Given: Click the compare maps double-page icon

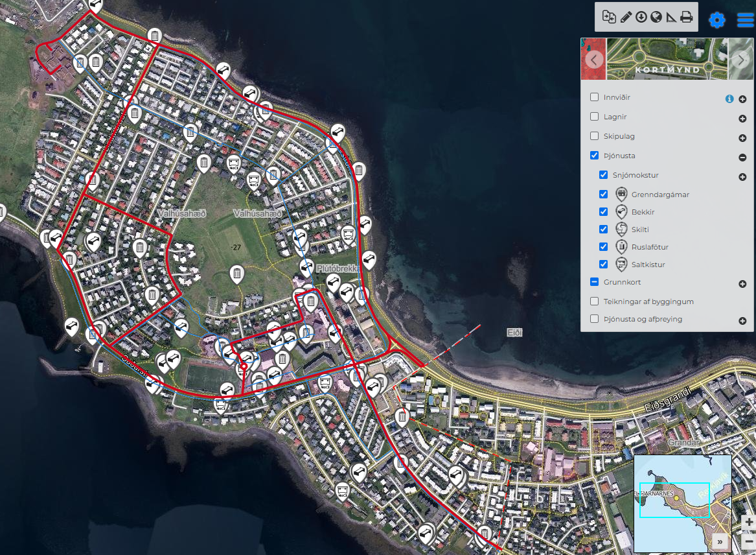Looking at the screenshot, I should pyautogui.click(x=609, y=18).
